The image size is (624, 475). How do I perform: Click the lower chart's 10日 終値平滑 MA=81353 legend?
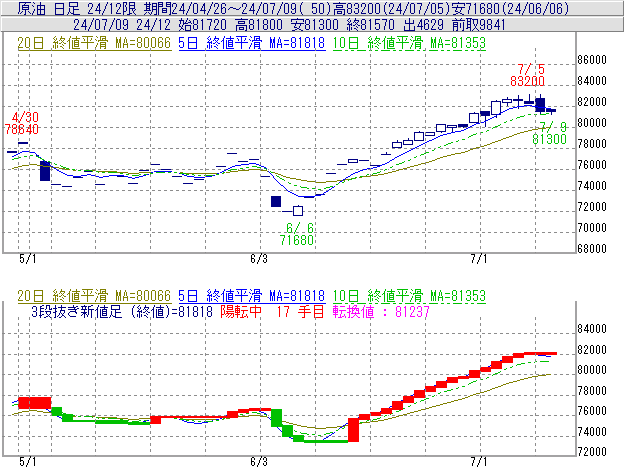pyautogui.click(x=409, y=296)
